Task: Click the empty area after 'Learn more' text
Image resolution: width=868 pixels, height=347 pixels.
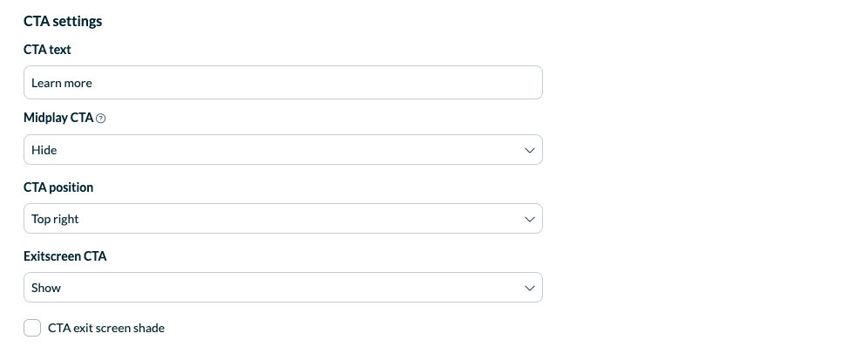Action: pos(315,83)
